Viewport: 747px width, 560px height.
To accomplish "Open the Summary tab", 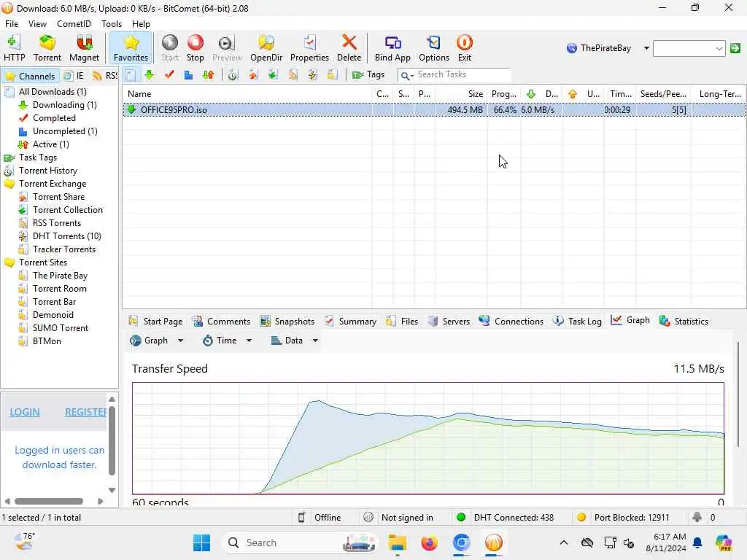I will (x=351, y=322).
